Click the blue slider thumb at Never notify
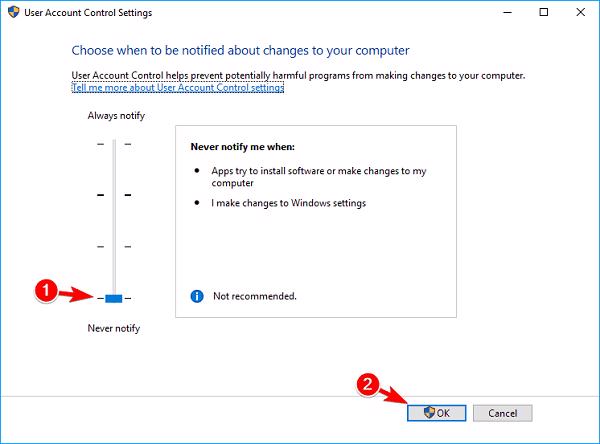Image resolution: width=600 pixels, height=444 pixels. pos(113,298)
